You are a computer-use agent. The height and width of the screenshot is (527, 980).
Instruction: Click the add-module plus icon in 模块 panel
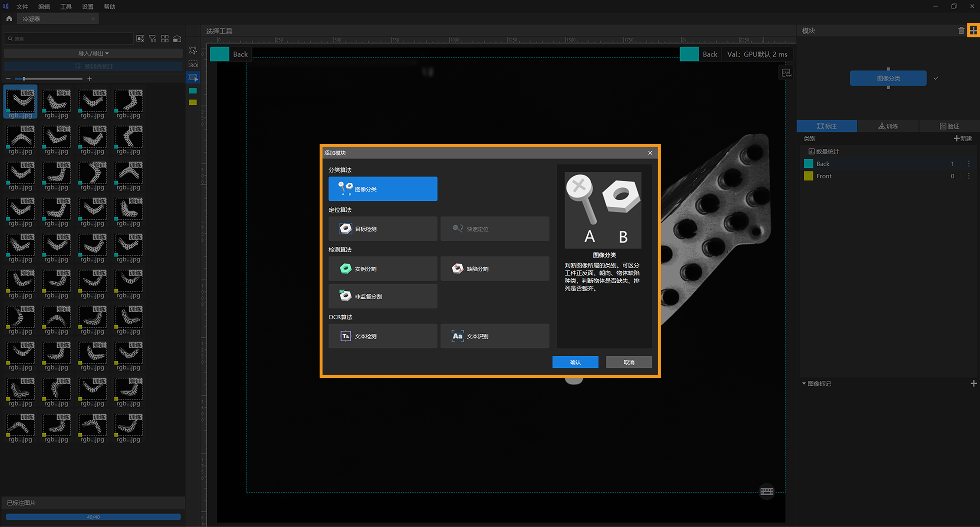(x=973, y=30)
